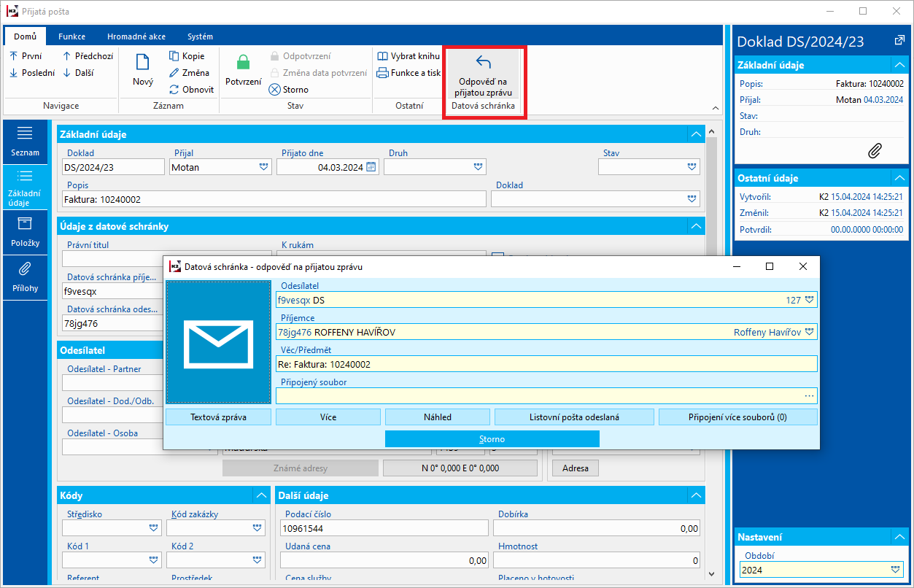Copy the record using Kopie
This screenshot has height=588, width=914.
(187, 55)
